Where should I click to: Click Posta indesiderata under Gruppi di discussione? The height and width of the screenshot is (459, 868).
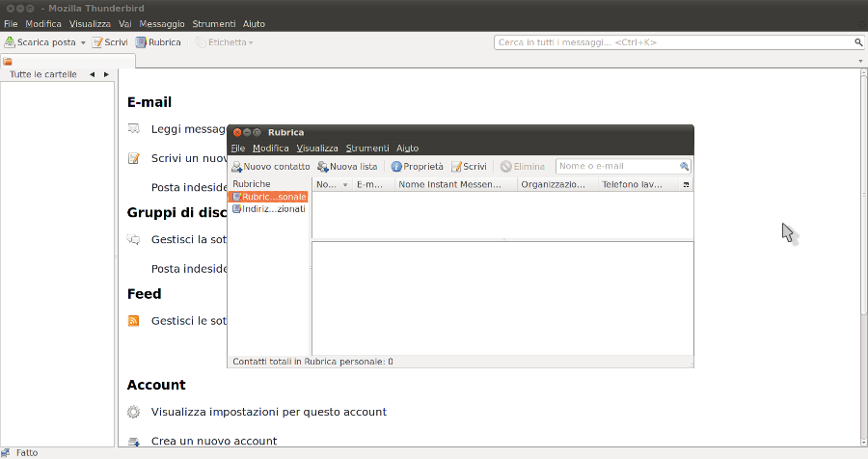tap(189, 268)
